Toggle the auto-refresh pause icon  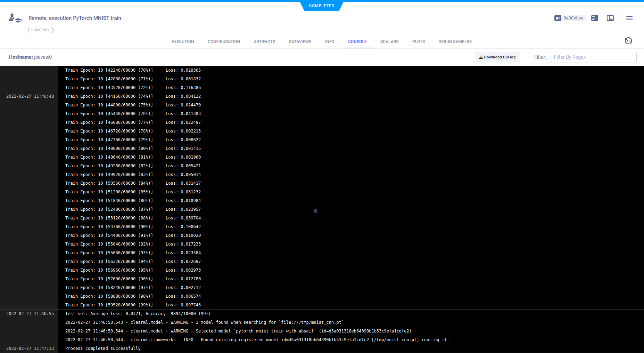[x=628, y=41]
